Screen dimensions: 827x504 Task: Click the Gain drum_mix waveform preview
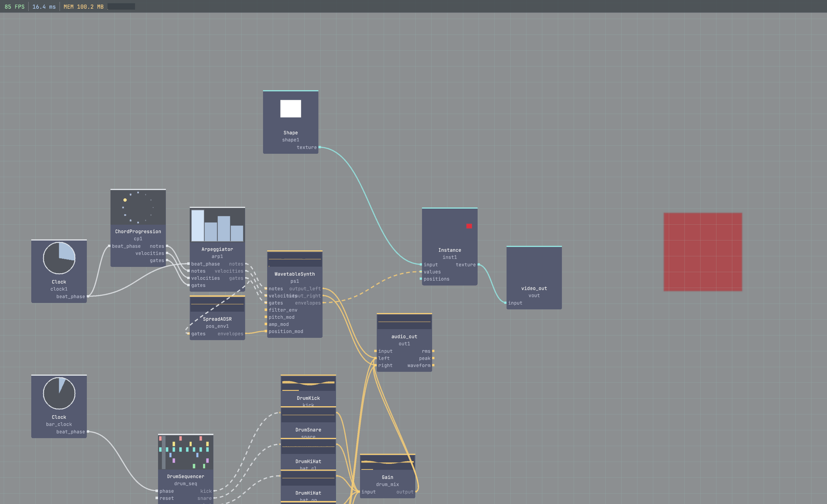(x=388, y=463)
